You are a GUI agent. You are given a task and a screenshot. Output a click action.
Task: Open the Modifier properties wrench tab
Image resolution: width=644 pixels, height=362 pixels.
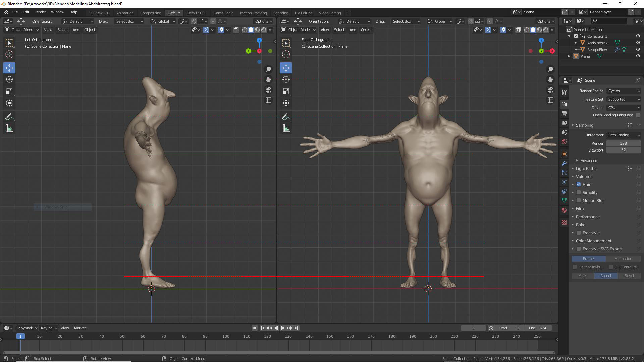(x=564, y=163)
